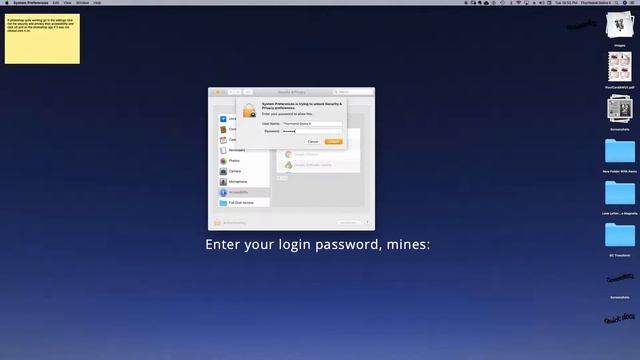The image size is (640, 360).
Task: Click the Microphone icon in the sidebar
Action: tap(223, 182)
